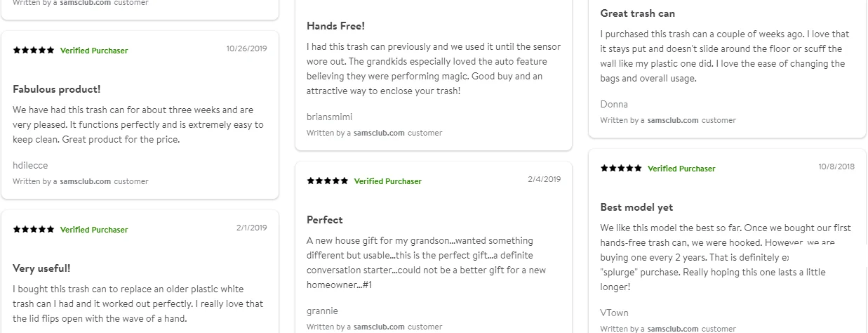868x333 pixels.
Task: Click the stars above the Very useful review
Action: pyautogui.click(x=34, y=230)
